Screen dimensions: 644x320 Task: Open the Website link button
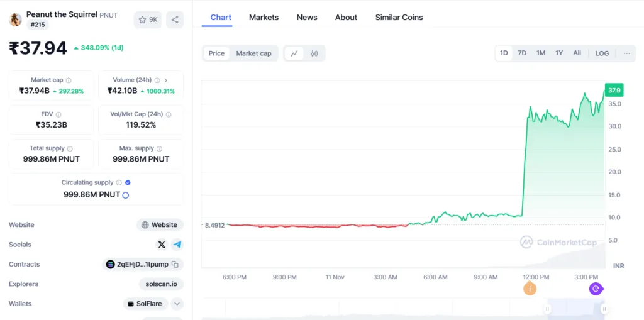click(x=160, y=225)
